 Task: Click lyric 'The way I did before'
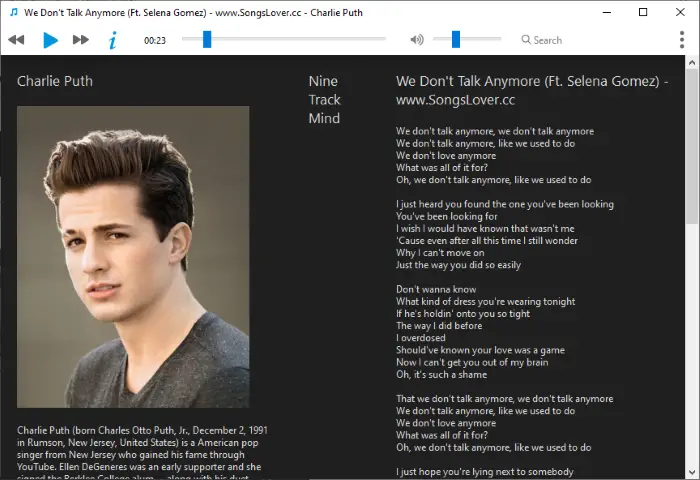pos(439,326)
